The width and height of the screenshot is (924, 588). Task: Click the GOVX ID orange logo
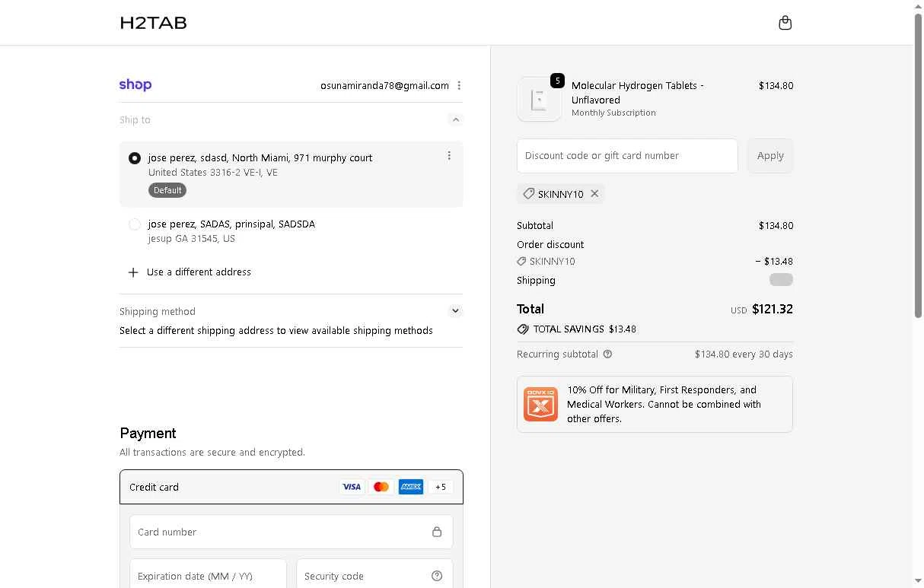pyautogui.click(x=540, y=404)
